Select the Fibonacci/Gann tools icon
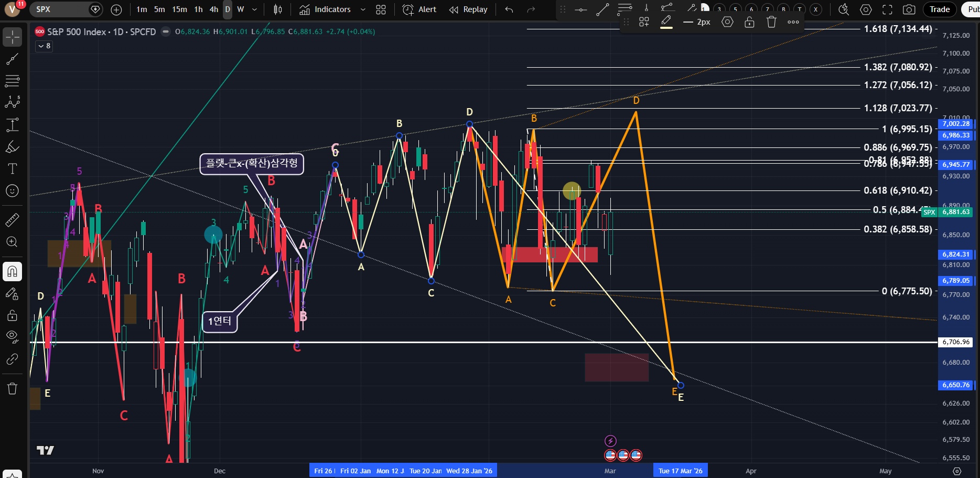This screenshot has height=478, width=980. [x=12, y=81]
